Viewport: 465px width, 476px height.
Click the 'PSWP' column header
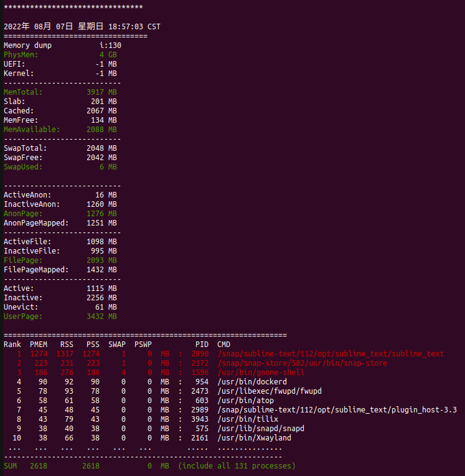143,345
